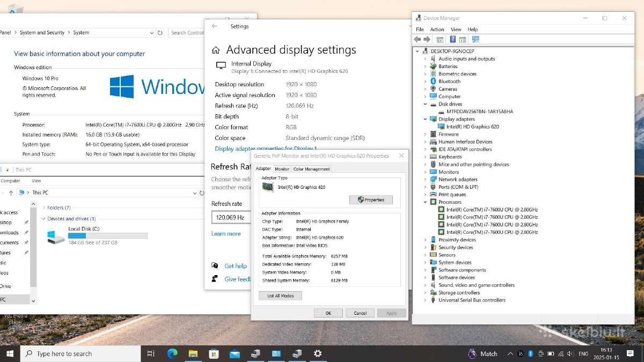This screenshot has width=644, height=362.
Task: Collapse the Processors node
Action: coord(425,202)
